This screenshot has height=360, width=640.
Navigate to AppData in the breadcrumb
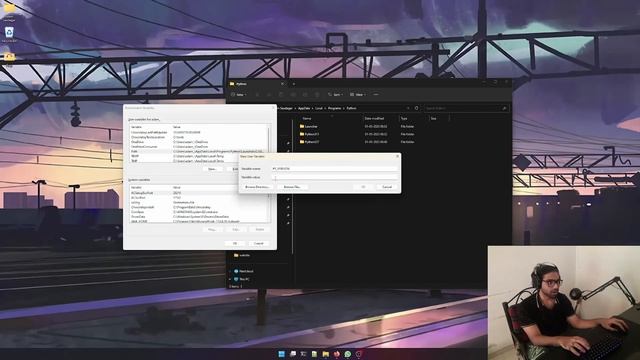pos(304,108)
